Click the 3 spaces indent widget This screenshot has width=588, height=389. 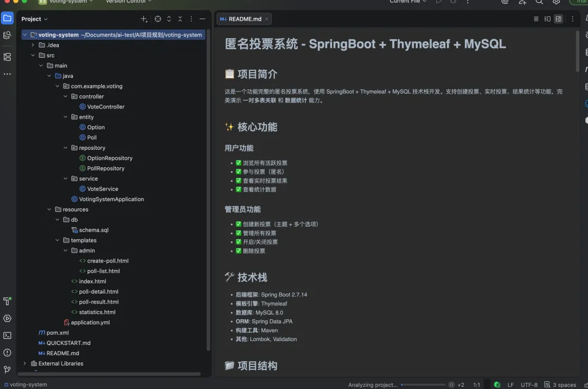click(560, 385)
